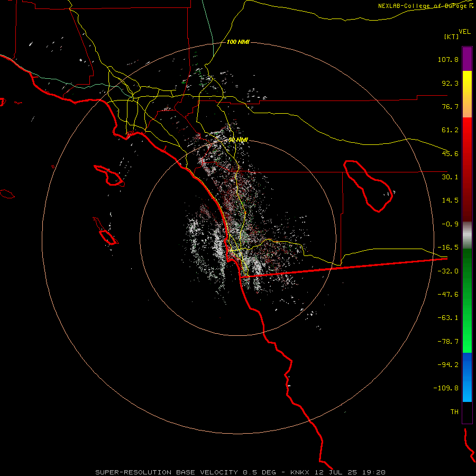Click the blue segment of the color bar
Screen dimensions: 476x476
pyautogui.click(x=467, y=377)
